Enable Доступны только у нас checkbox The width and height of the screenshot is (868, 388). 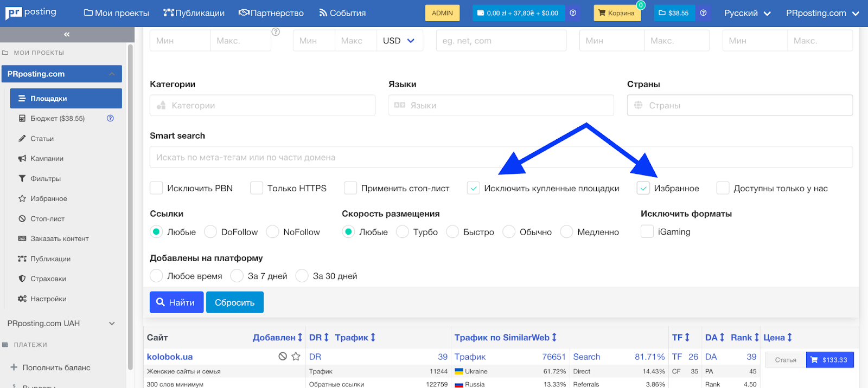pyautogui.click(x=723, y=188)
